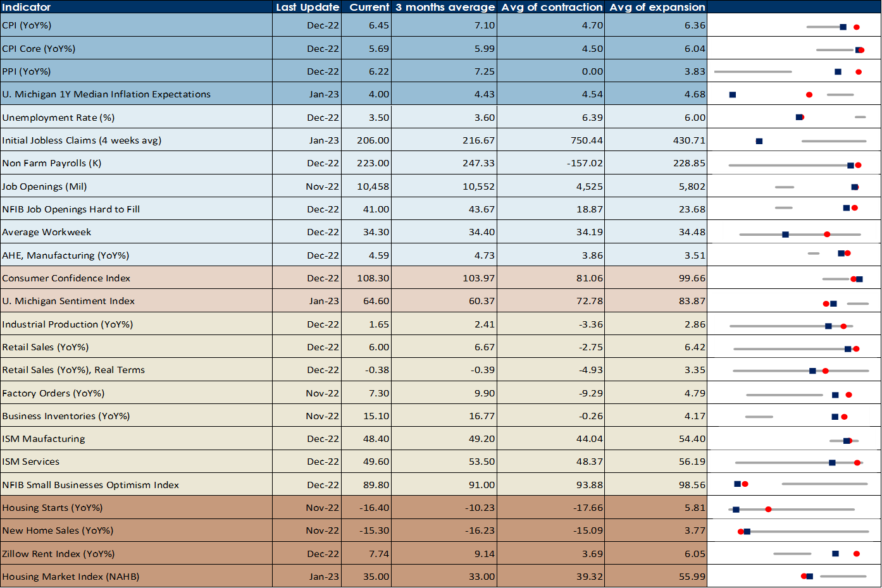Select the Job Openings (Mil) indicator cell
The width and height of the screenshot is (882, 588).
tap(44, 187)
